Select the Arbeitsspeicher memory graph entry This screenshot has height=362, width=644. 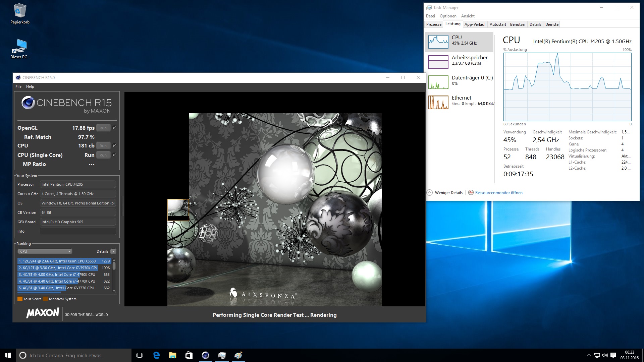point(459,62)
